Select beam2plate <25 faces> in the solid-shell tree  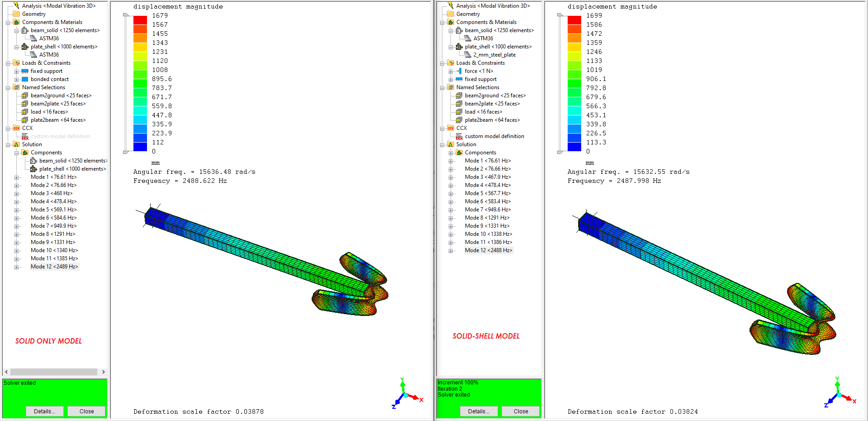(492, 104)
